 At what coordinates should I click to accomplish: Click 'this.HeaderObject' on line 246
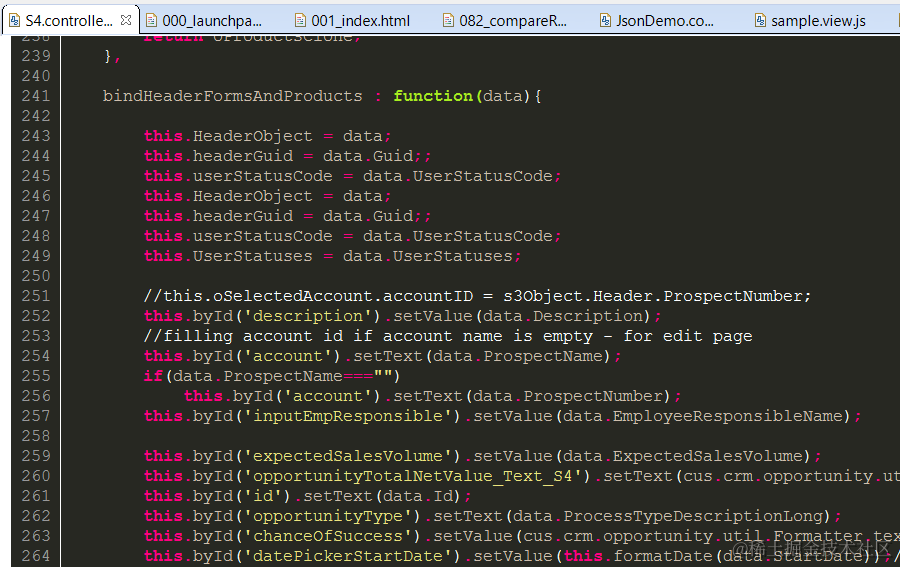[x=228, y=196]
